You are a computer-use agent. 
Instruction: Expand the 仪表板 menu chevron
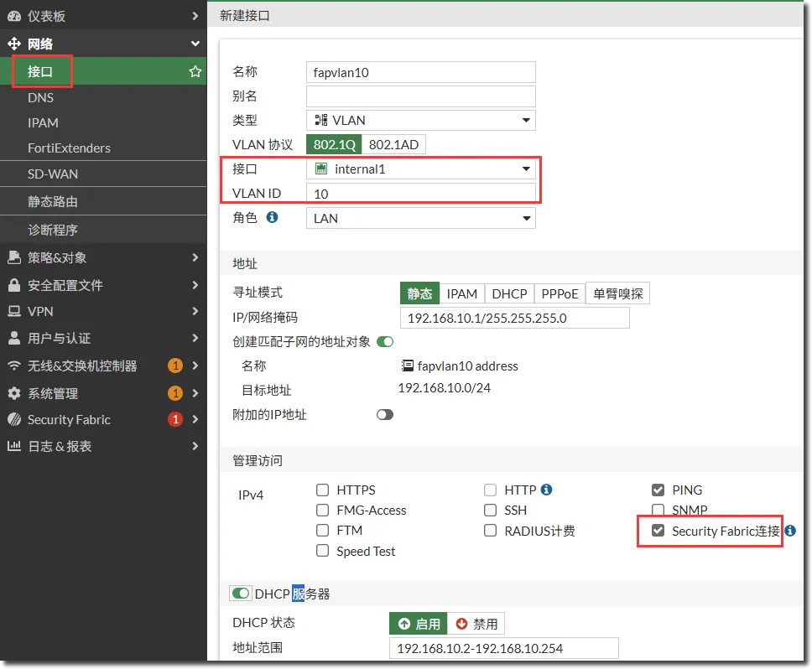pos(195,16)
